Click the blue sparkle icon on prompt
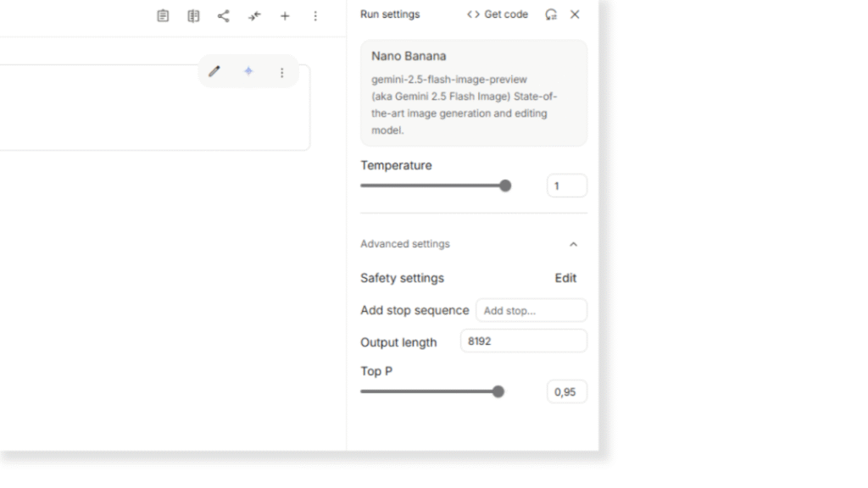Screen dimensions: 868x488 click(248, 72)
